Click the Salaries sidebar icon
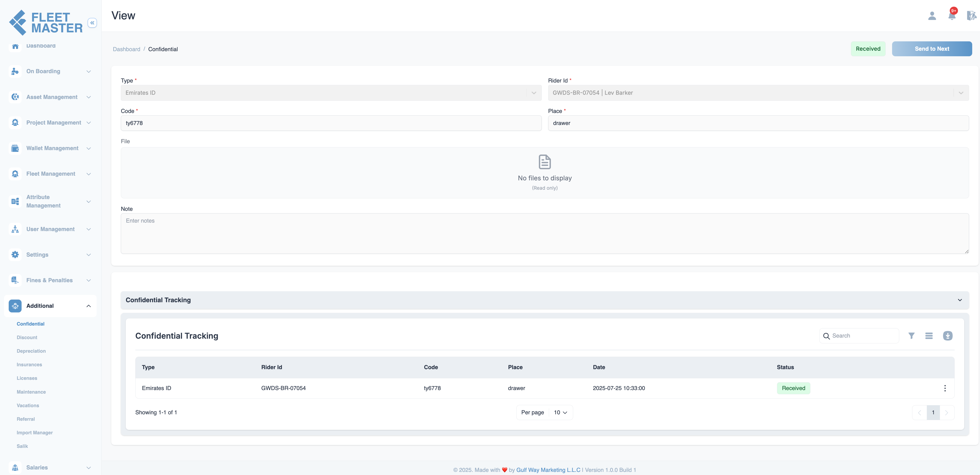 click(15, 467)
